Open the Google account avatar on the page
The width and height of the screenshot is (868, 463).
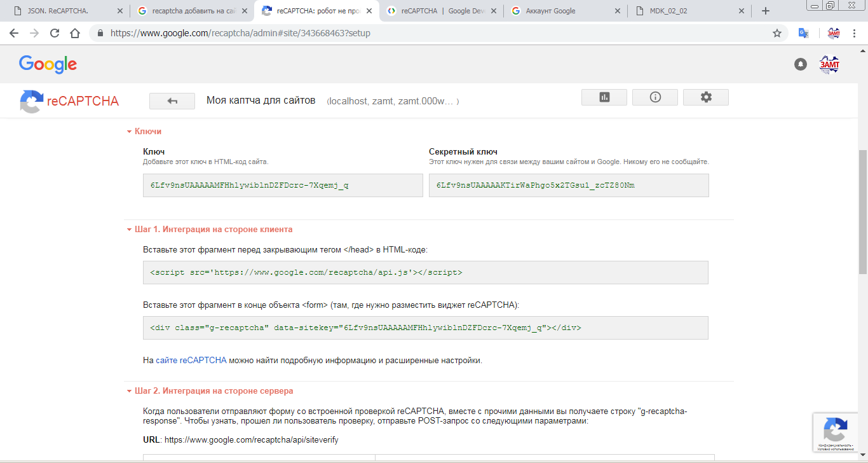[x=829, y=64]
